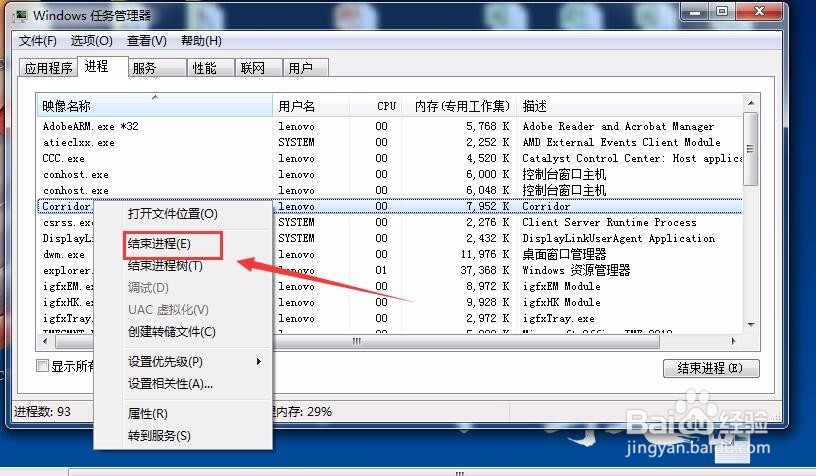Click the 进程数: 93 status text
Screen dimensions: 816x476
click(x=42, y=412)
